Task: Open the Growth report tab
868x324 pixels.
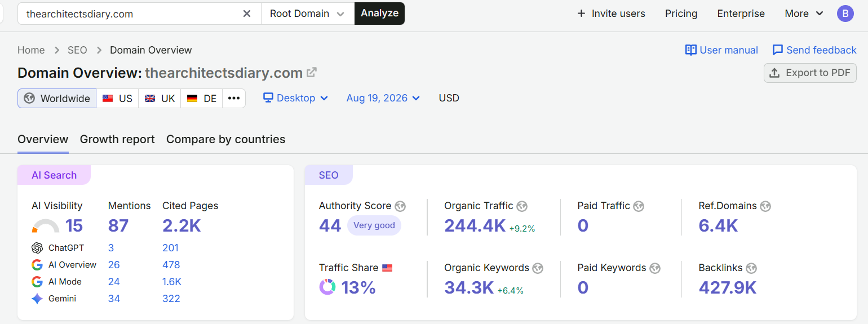Action: tap(117, 139)
